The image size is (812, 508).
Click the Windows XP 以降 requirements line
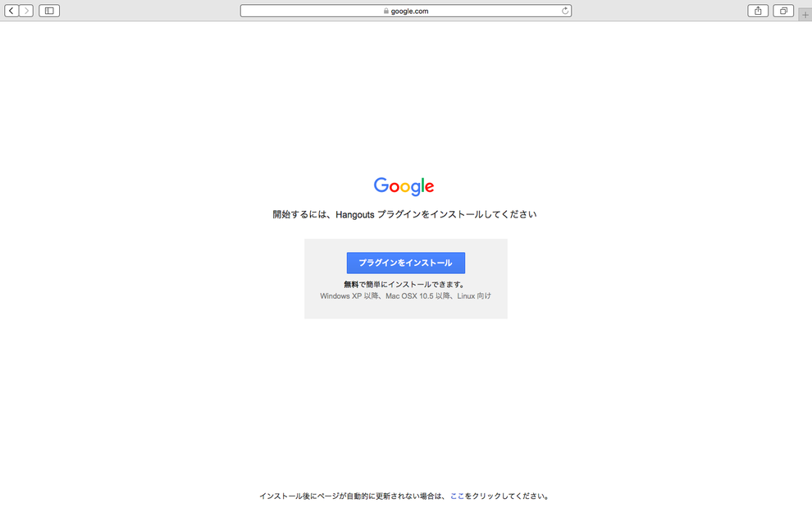tap(405, 296)
